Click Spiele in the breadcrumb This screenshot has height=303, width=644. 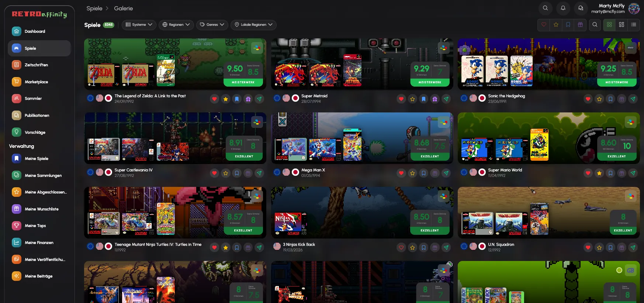pyautogui.click(x=94, y=8)
